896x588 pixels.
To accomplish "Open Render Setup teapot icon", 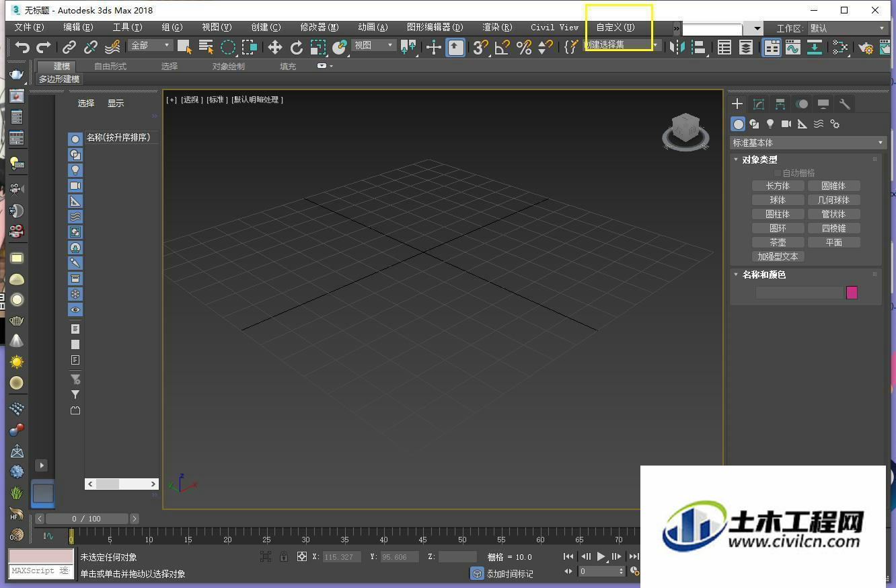I will pyautogui.click(x=866, y=47).
